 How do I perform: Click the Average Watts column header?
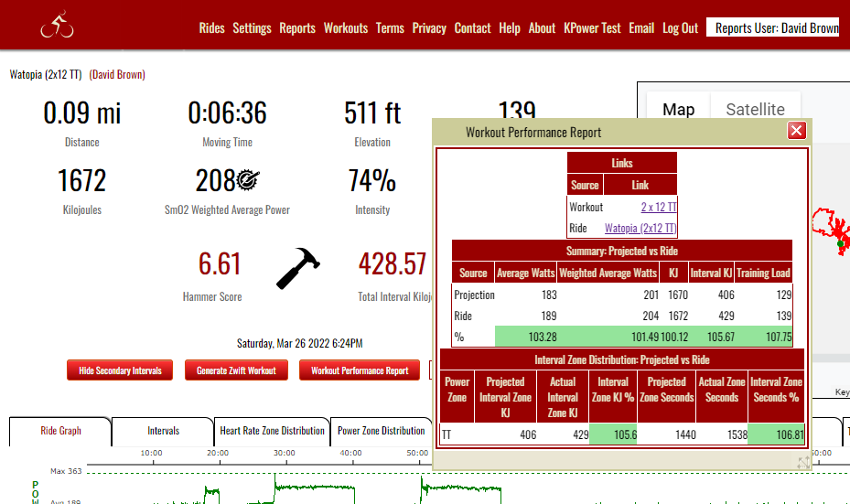[x=526, y=273]
